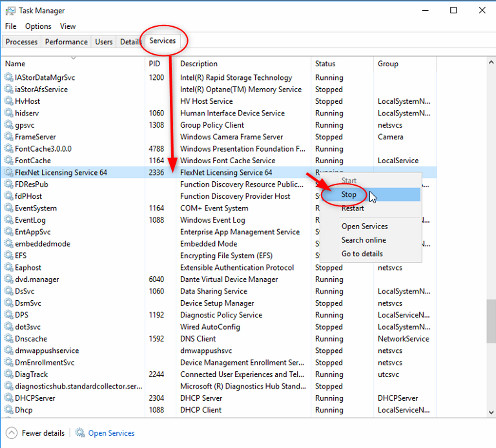
Task: Choose Stop in the context menu
Action: [349, 195]
